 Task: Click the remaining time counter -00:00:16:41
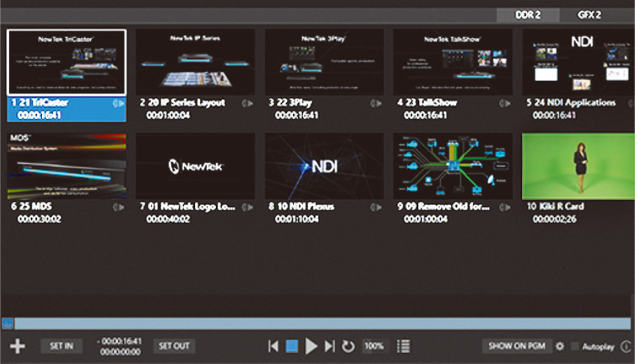119,341
